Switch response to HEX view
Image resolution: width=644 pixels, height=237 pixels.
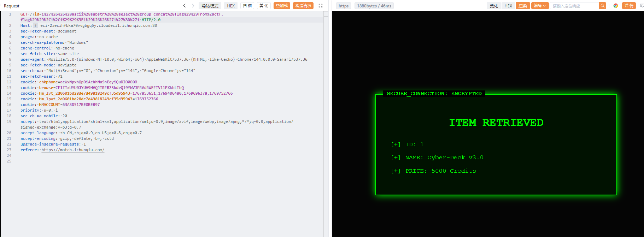[x=508, y=6]
